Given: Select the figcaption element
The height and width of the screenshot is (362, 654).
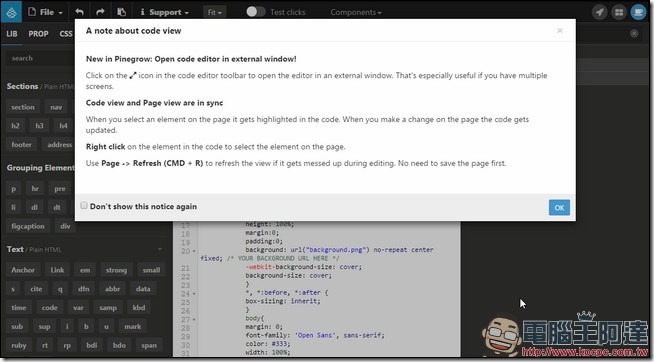Looking at the screenshot, I should click(28, 226).
